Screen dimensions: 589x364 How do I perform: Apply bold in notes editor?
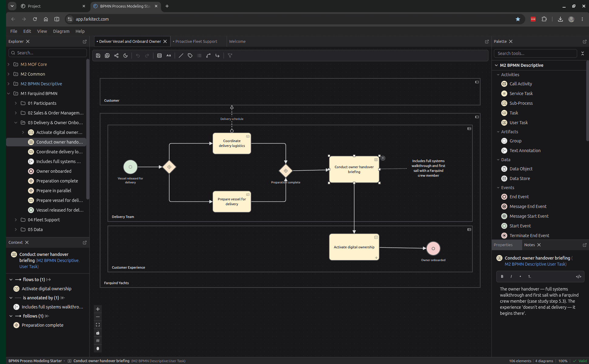[502, 277]
